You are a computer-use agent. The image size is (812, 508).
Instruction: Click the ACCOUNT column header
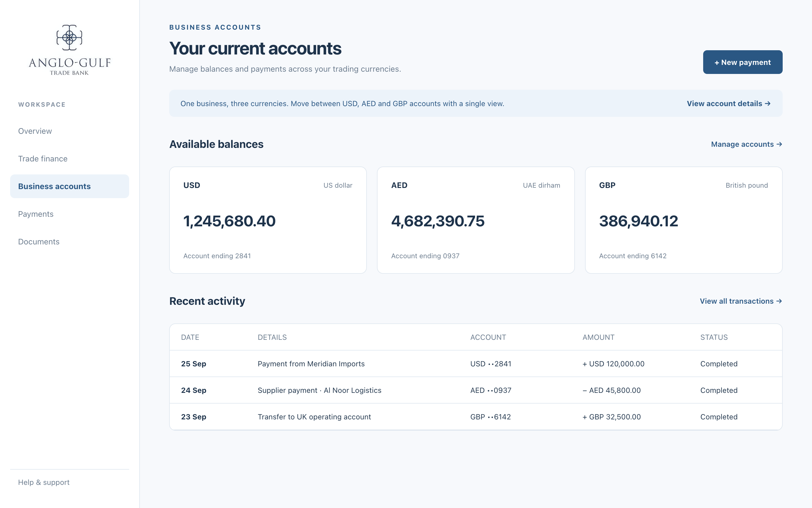pos(488,337)
